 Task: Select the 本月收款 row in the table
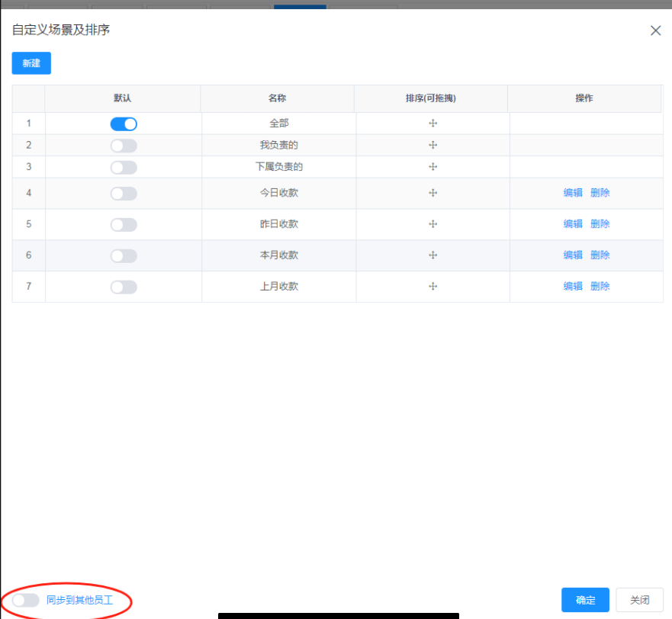pyautogui.click(x=278, y=255)
